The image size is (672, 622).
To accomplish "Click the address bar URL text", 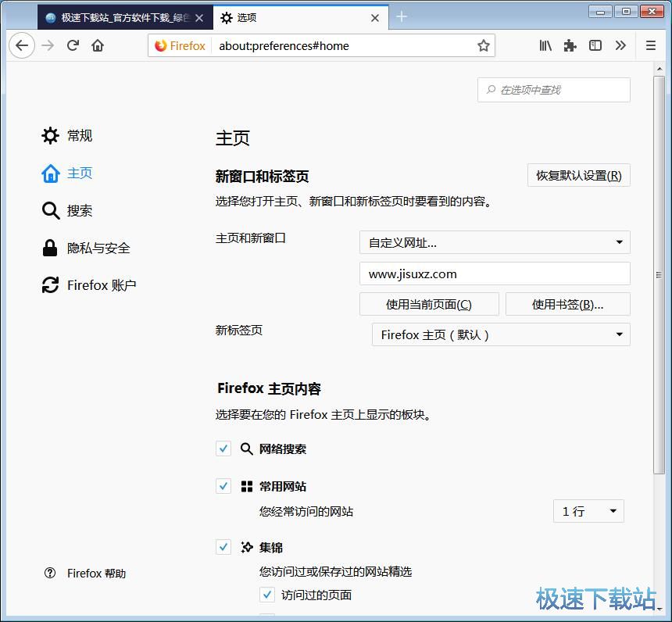I will coord(284,45).
